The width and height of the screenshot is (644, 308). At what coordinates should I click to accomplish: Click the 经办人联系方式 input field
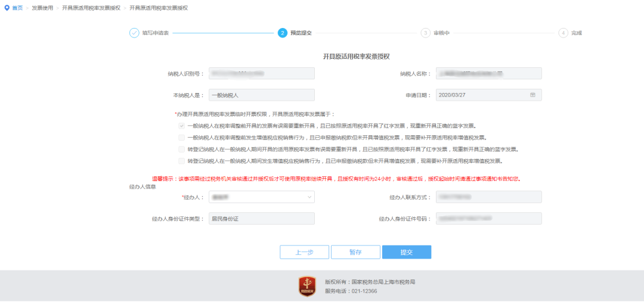tap(489, 197)
